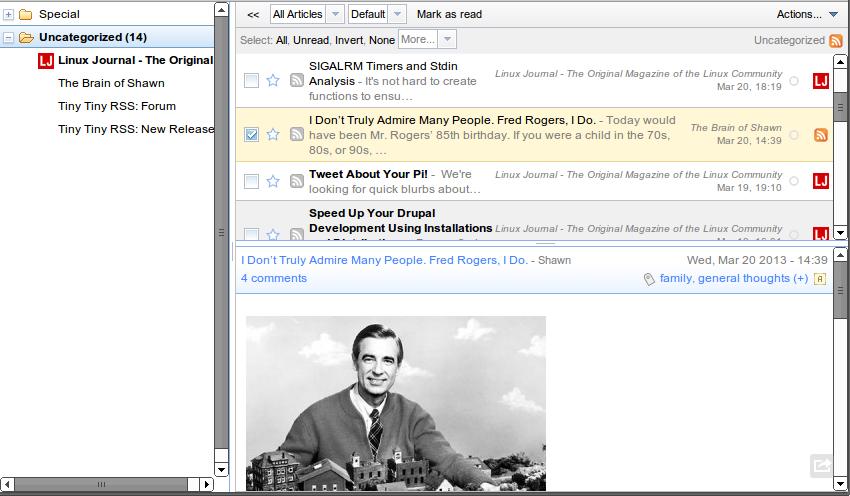The image size is (850, 496).
Task: Click orange feed icon on Brain of Shawn row
Action: click(x=820, y=135)
